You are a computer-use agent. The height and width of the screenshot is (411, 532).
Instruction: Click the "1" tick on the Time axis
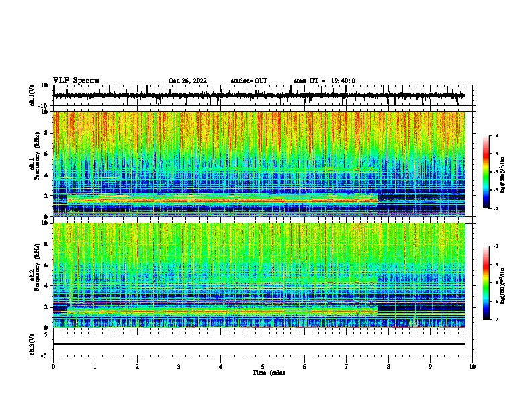pos(95,367)
